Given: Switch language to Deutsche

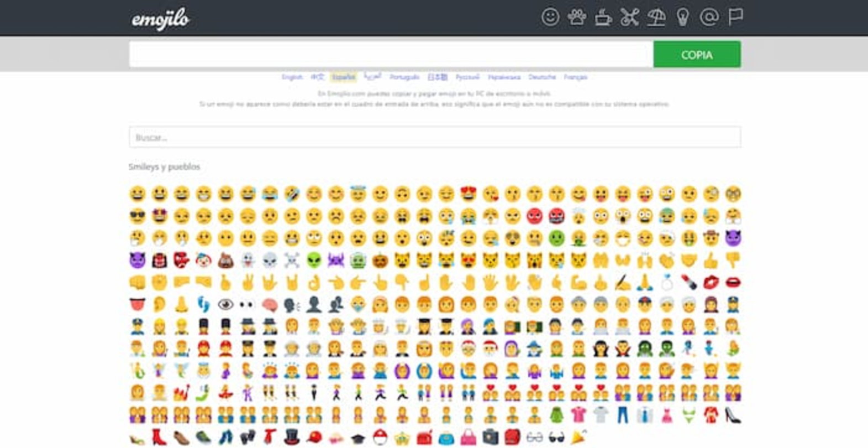Looking at the screenshot, I should pyautogui.click(x=542, y=77).
